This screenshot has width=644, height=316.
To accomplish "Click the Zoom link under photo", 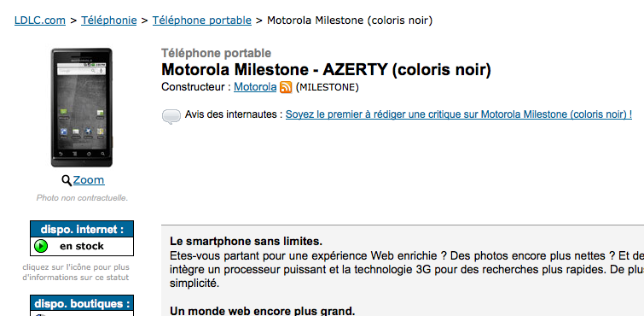I will click(89, 180).
